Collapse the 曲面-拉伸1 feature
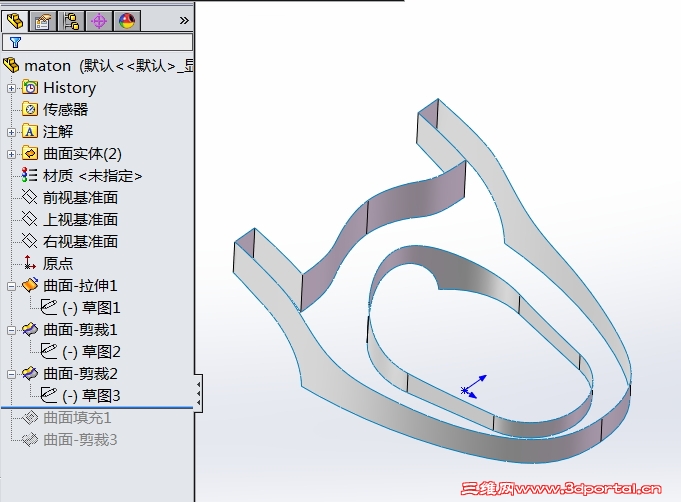 click(x=11, y=286)
